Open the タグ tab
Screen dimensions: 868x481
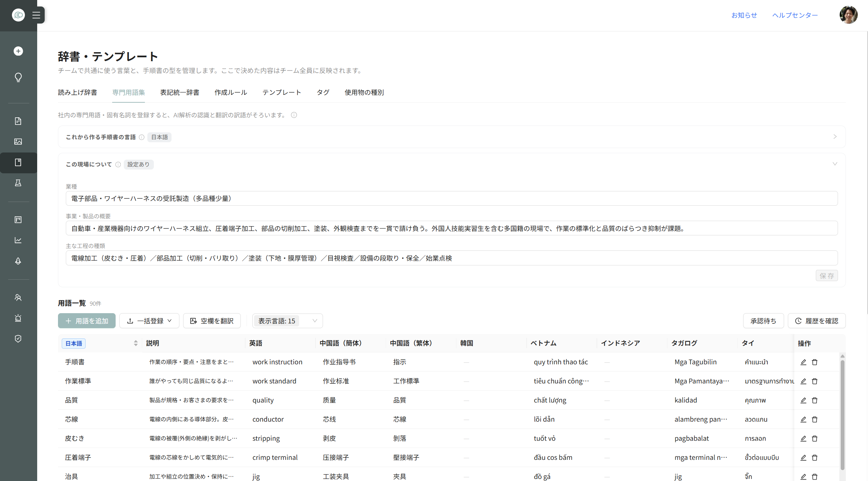click(x=323, y=92)
